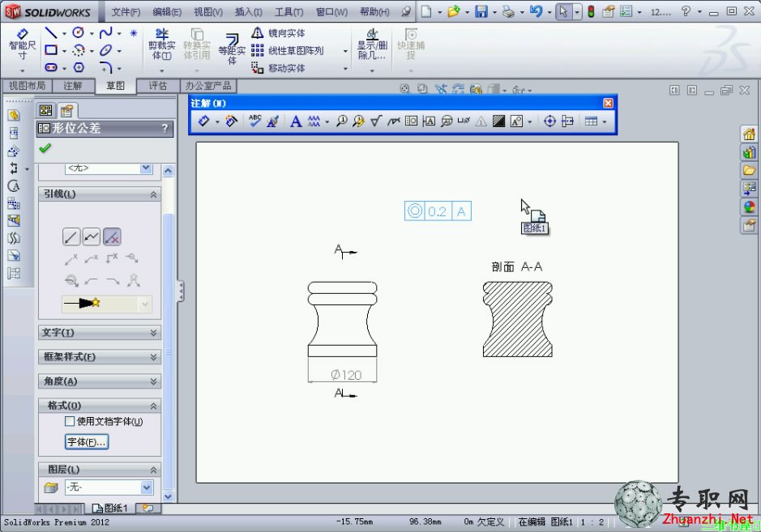Screen dimensions: 761x532
Task: Click the Undo icon in top toolbar
Action: (x=536, y=11)
